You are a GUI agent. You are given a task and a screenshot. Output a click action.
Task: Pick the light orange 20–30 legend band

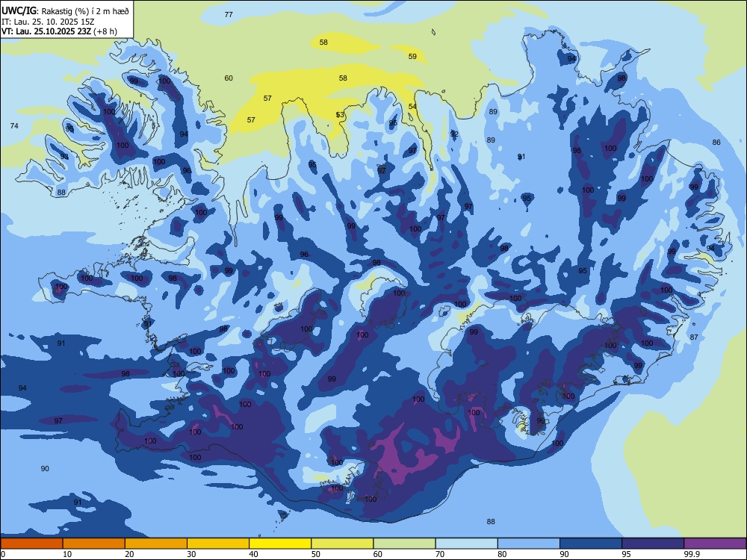[x=156, y=544]
